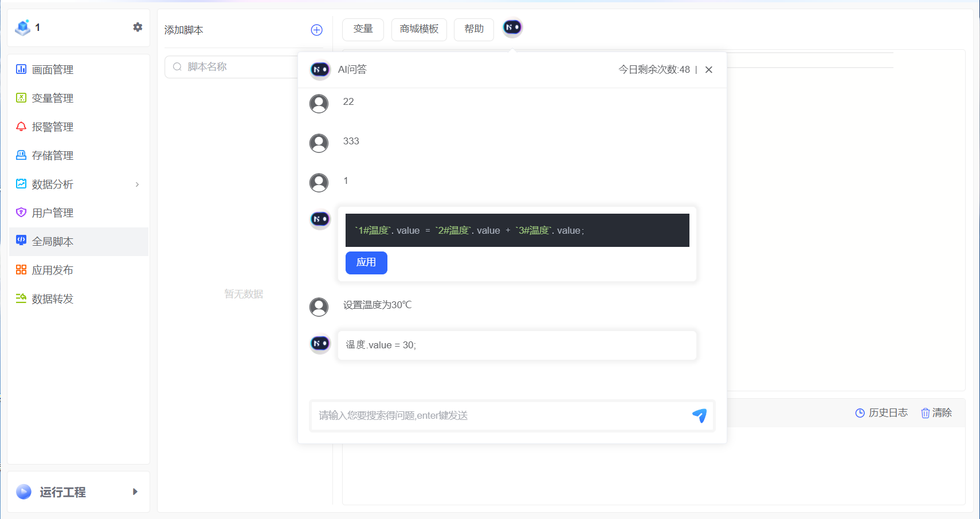The width and height of the screenshot is (980, 519).
Task: Click the add script plus icon
Action: click(x=316, y=30)
